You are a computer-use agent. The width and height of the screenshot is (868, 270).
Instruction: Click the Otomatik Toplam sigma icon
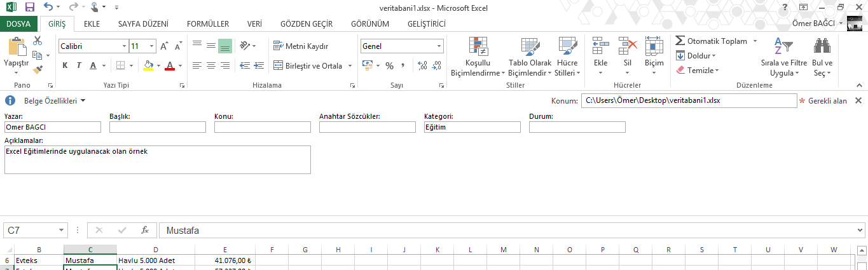click(x=680, y=41)
